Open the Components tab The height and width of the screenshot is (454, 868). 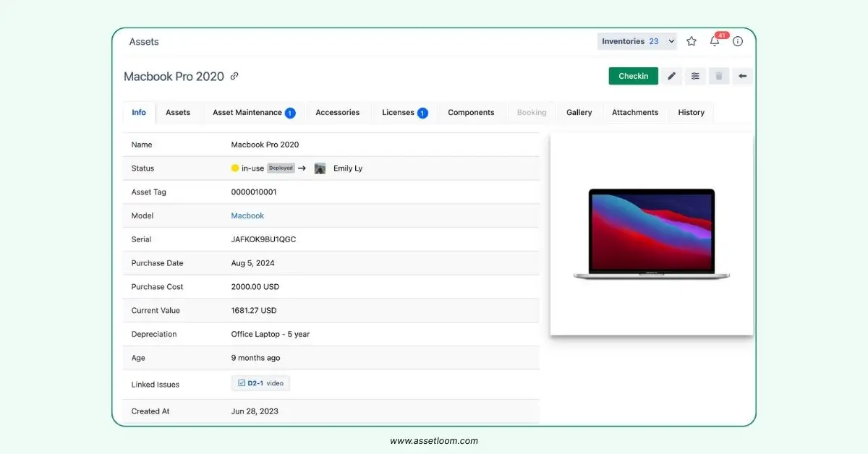[x=471, y=112]
